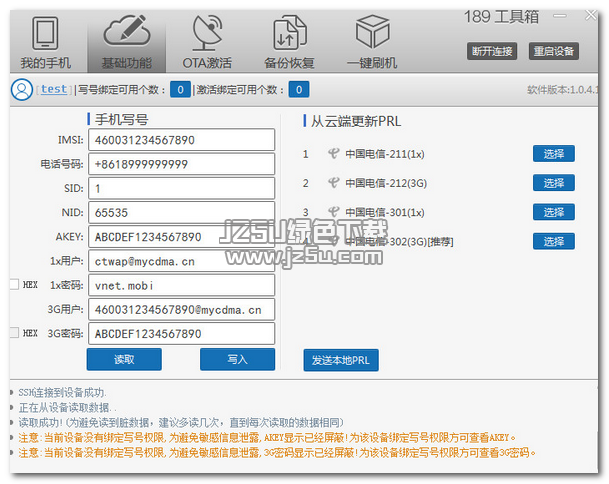The width and height of the screenshot is (609, 484).
Task: Click the user avatar icon
Action: 22,89
